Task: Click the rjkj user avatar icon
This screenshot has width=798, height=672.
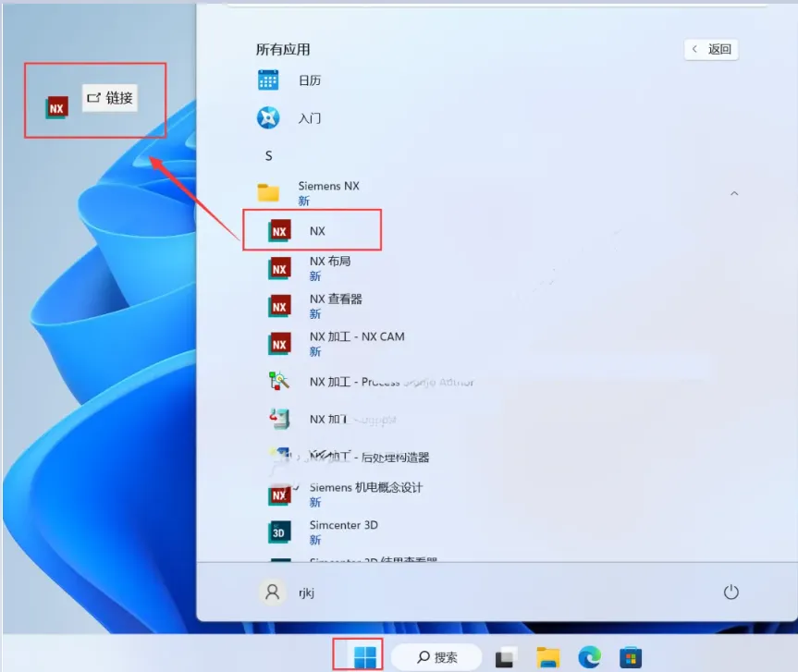Action: (272, 593)
